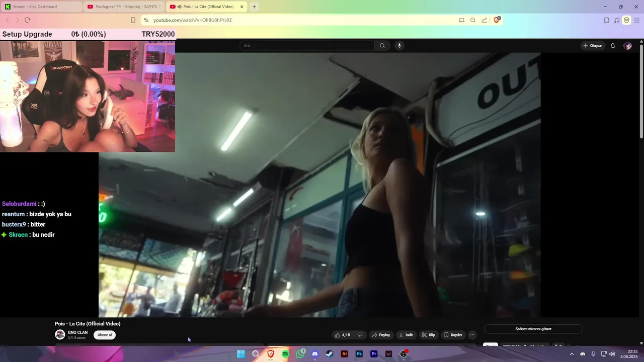Image resolution: width=644 pixels, height=362 pixels.
Task: Download video with İndir button
Action: click(406, 335)
